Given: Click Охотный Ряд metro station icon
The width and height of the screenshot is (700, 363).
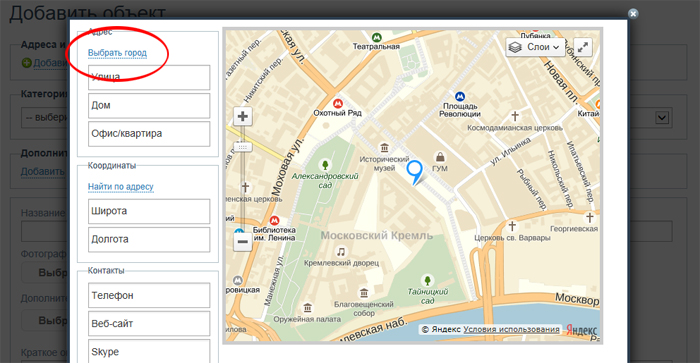Looking at the screenshot, I should [338, 103].
